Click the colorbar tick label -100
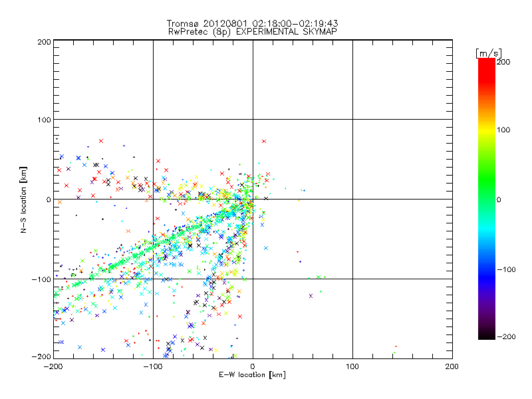 tap(507, 270)
